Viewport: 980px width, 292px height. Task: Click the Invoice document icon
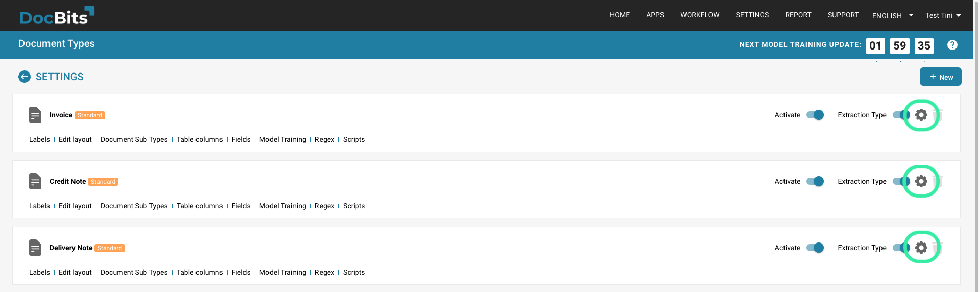click(x=35, y=115)
